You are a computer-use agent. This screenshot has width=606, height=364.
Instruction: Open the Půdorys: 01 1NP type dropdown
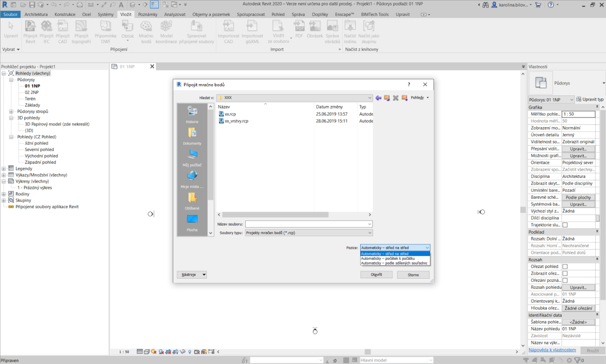(x=551, y=100)
